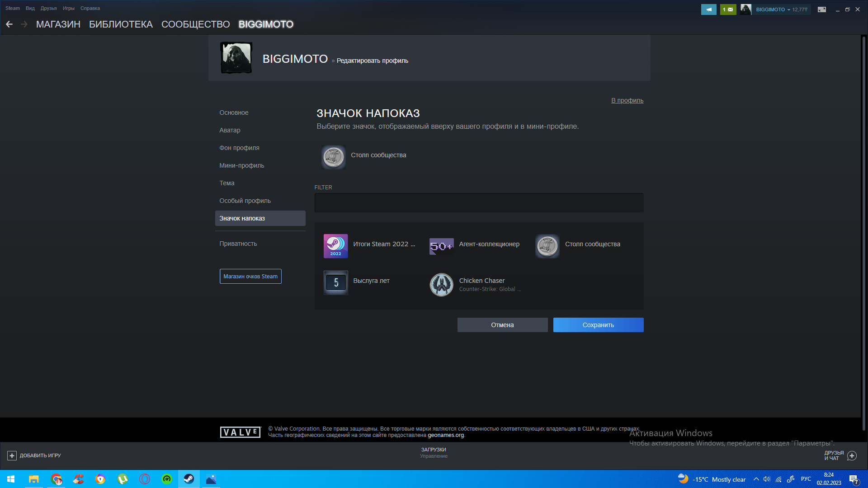
Task: Open the Windows Start menu
Action: 11,479
